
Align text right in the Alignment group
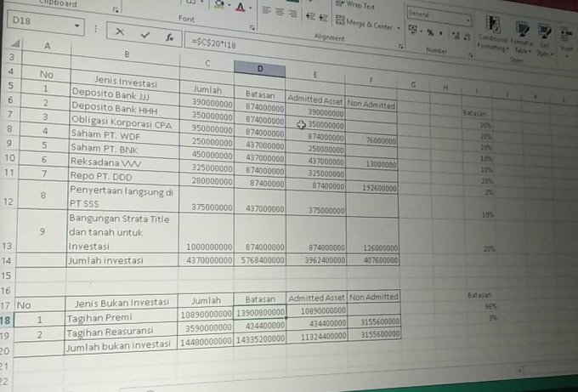click(x=292, y=14)
